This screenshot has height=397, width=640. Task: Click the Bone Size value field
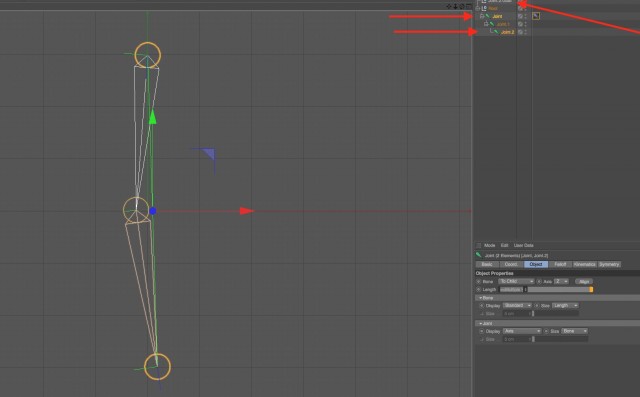coord(516,313)
